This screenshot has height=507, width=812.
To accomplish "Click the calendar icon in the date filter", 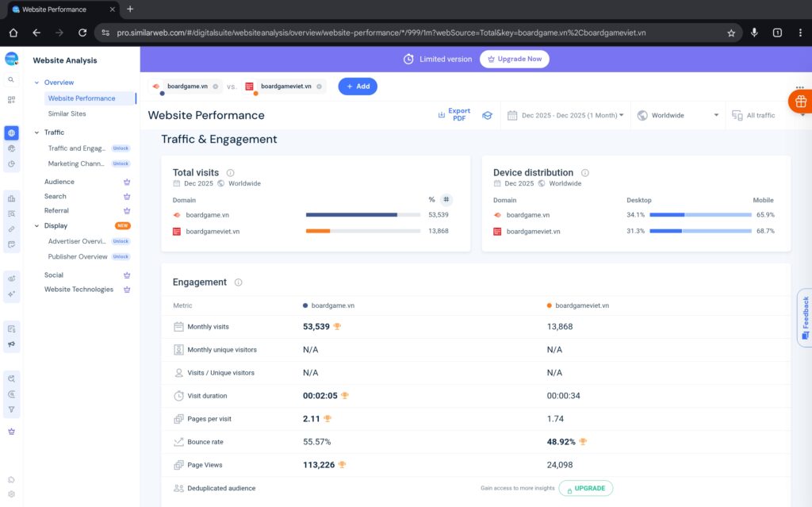I will coord(511,115).
